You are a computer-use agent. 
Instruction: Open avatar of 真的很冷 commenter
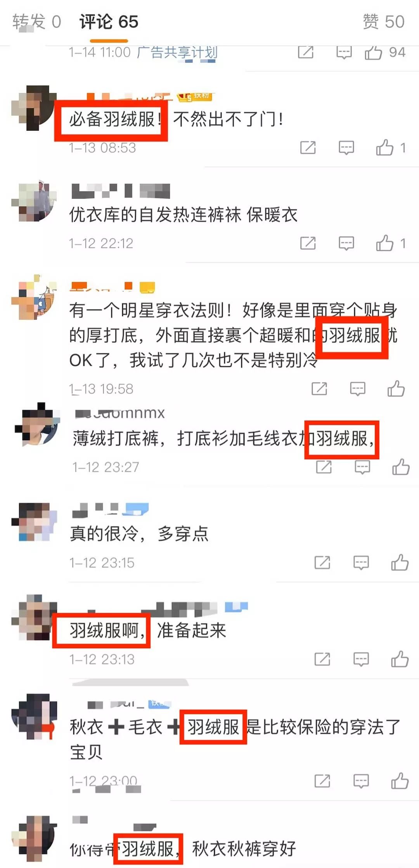(x=34, y=521)
